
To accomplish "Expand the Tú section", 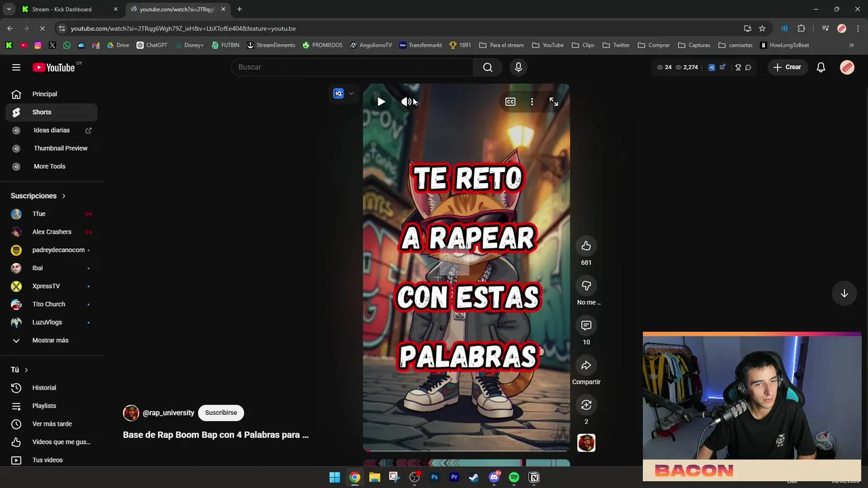I will (x=19, y=369).
